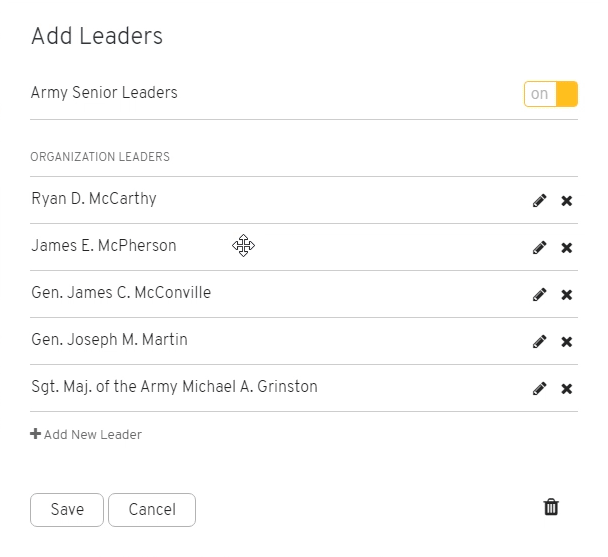This screenshot has width=608, height=557.
Task: Click the Cancel button
Action: (x=152, y=510)
